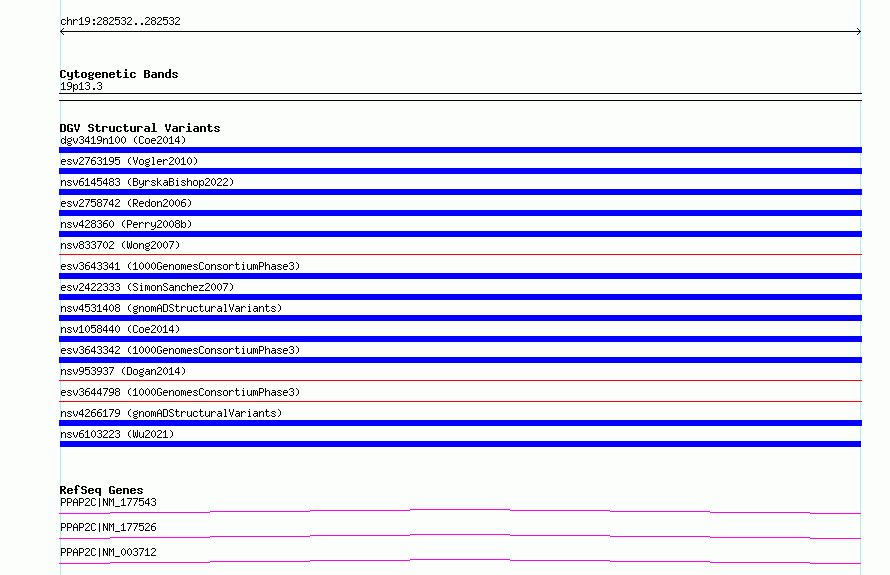Click the red line under esv3644798

pyautogui.click(x=460, y=402)
